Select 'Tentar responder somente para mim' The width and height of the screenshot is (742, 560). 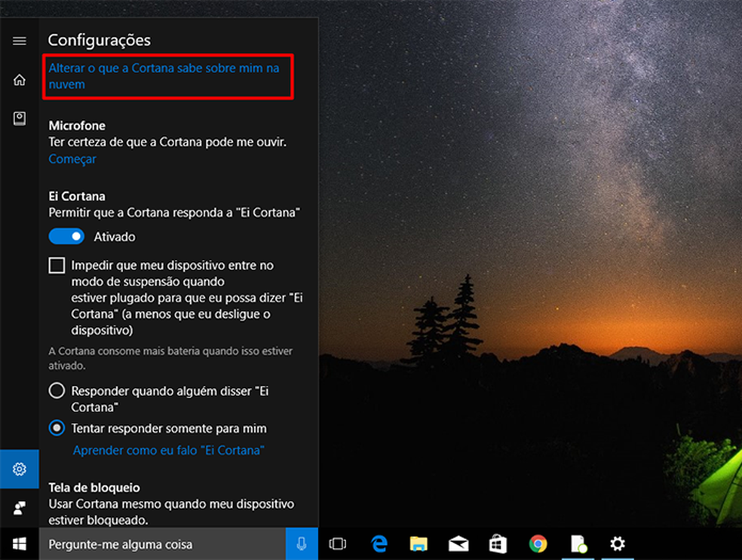tap(57, 428)
